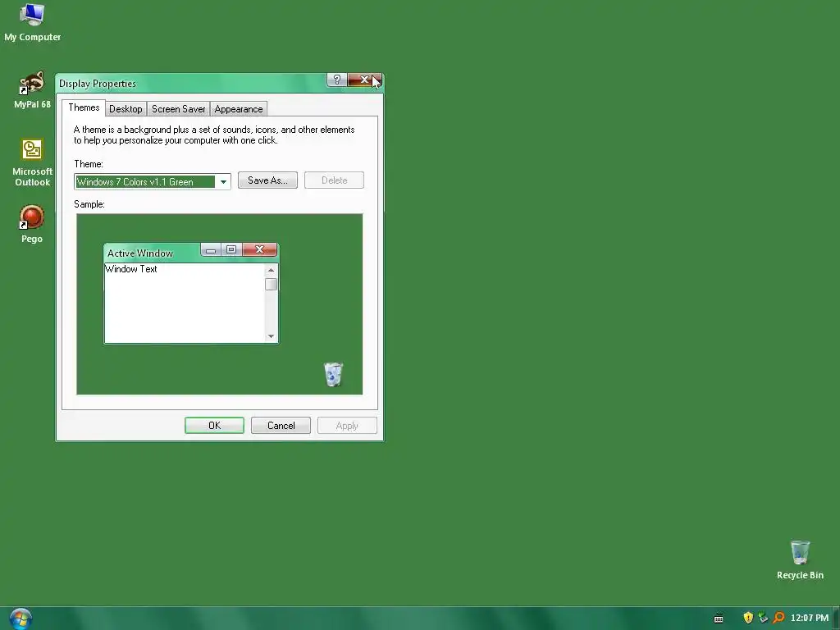Screen dimensions: 840x630
Task: Click the keyboard icon in the taskbar
Action: (x=719, y=619)
